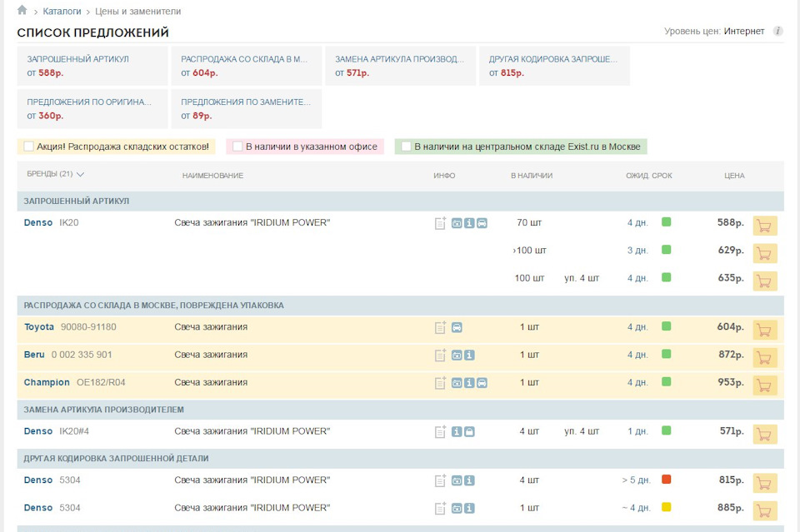Open the 'Каталоги' breadcrumb link

click(62, 11)
